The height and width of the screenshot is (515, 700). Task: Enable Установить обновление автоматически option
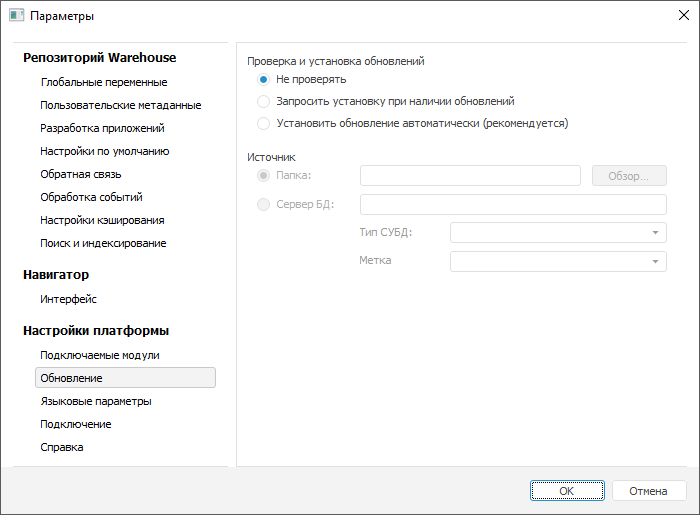click(x=263, y=124)
